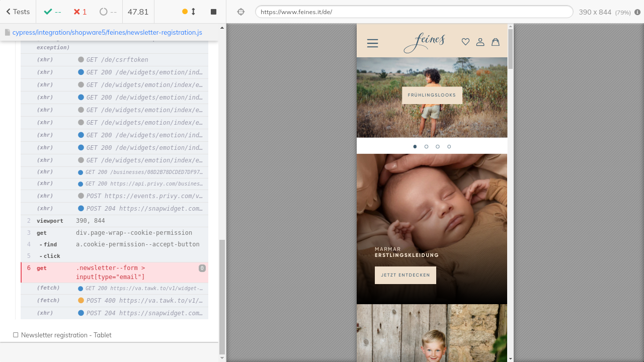
Task: Expand Newsletter registration - Tablet test
Action: click(66, 335)
